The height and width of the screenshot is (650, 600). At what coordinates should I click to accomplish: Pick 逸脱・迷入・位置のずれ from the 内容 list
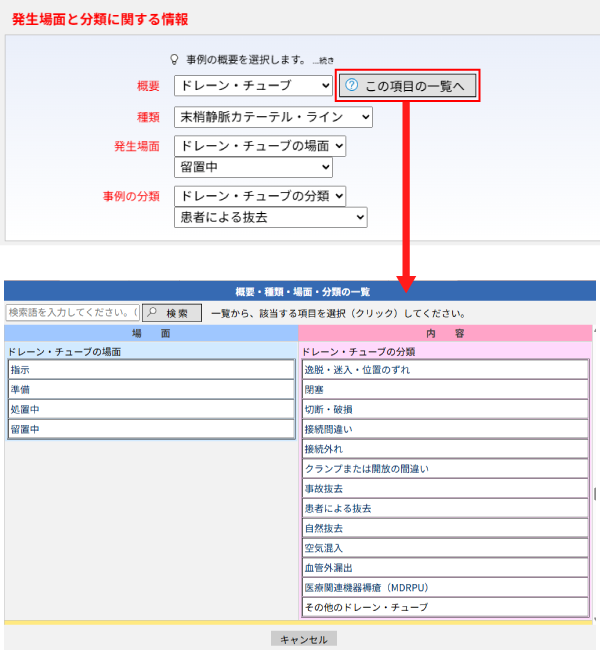445,370
